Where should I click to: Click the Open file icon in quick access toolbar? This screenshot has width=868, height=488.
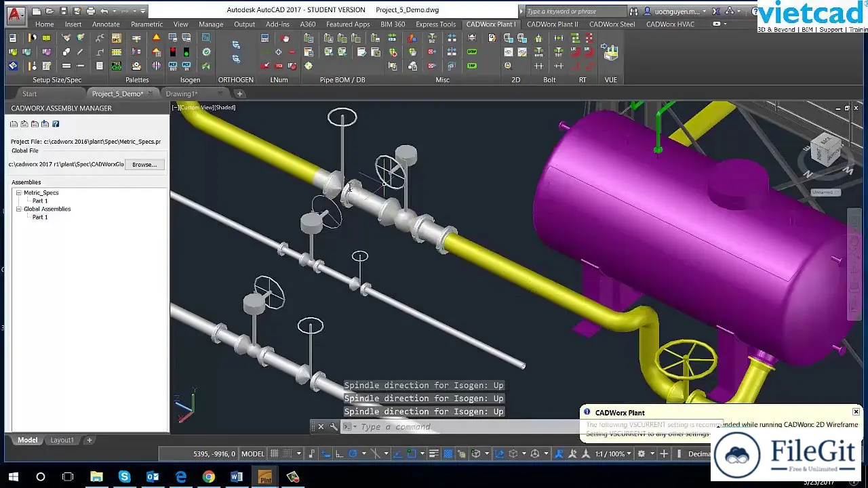click(x=50, y=11)
